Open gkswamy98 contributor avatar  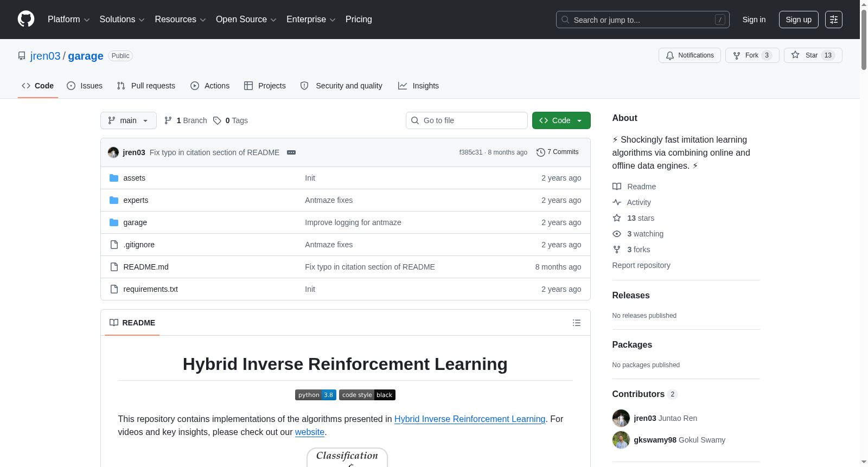point(621,440)
